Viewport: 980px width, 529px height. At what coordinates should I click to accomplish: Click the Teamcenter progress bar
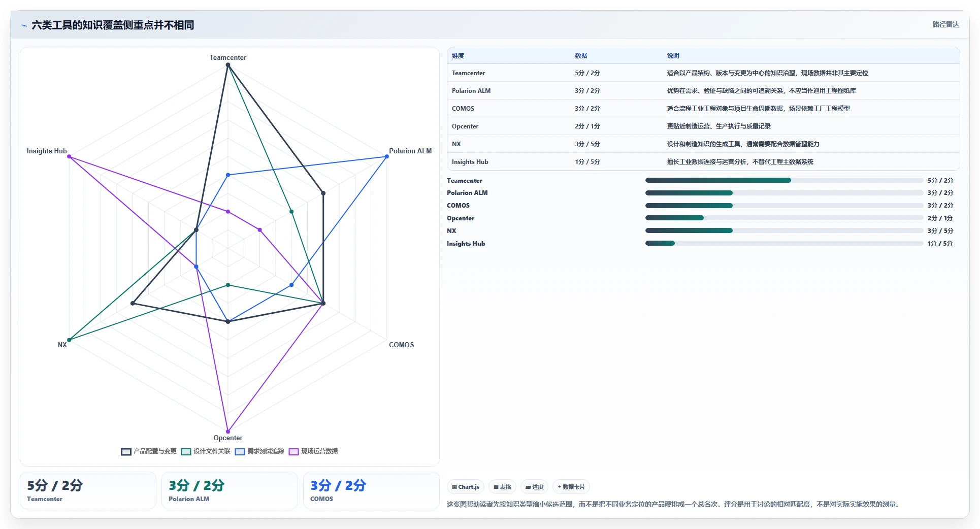784,180
